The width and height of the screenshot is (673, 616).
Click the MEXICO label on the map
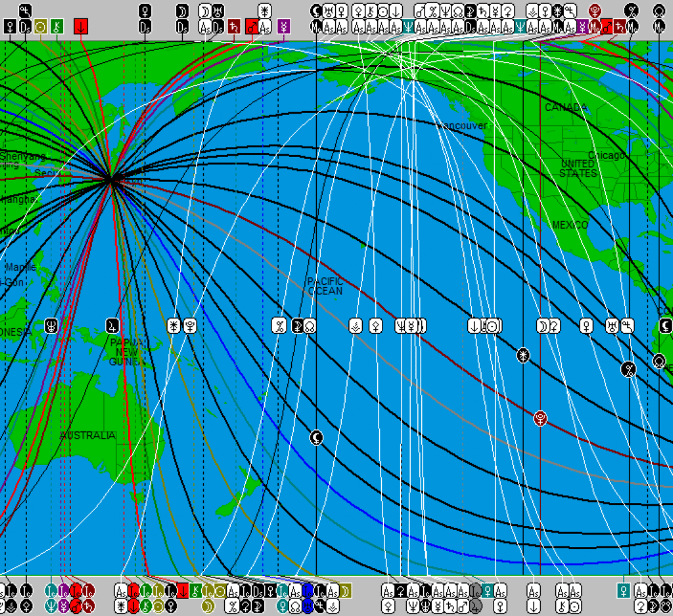point(570,225)
